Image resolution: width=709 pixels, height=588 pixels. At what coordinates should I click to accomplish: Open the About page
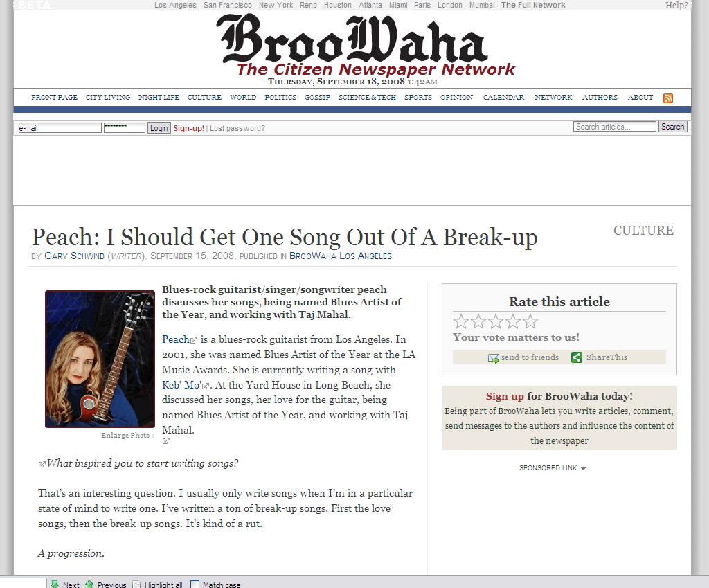coord(640,97)
